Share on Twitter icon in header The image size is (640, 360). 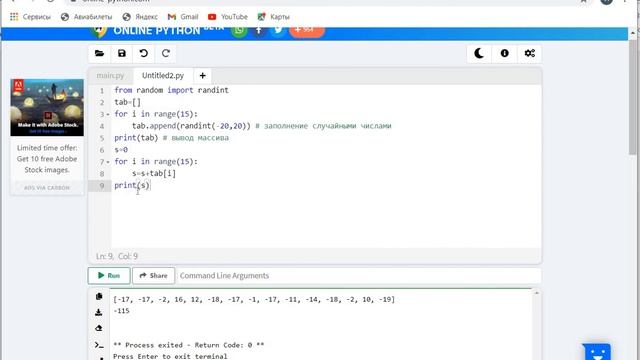(x=278, y=30)
